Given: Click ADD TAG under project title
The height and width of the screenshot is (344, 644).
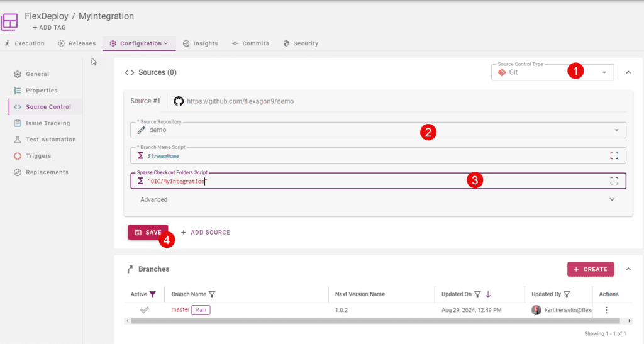Looking at the screenshot, I should point(49,28).
